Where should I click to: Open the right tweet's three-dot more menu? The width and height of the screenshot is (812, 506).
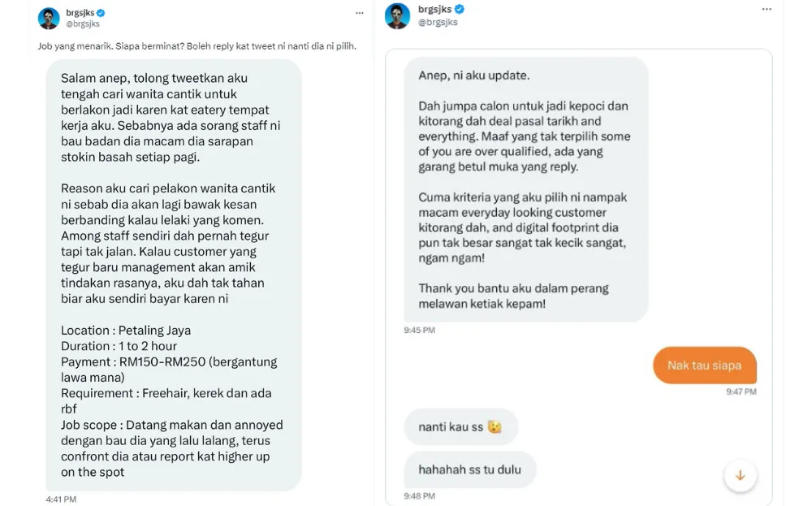(x=767, y=9)
